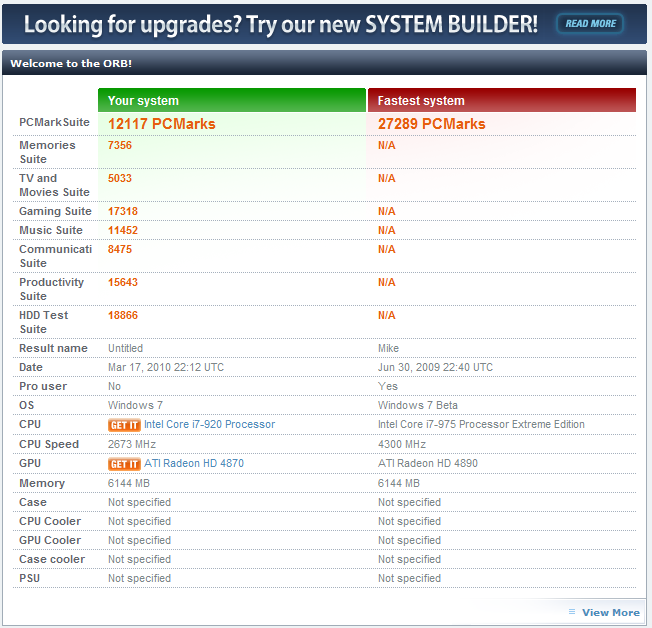Click Intel Core i7-975 Processor Extreme Edition text
This screenshot has height=628, width=652.
coord(481,424)
